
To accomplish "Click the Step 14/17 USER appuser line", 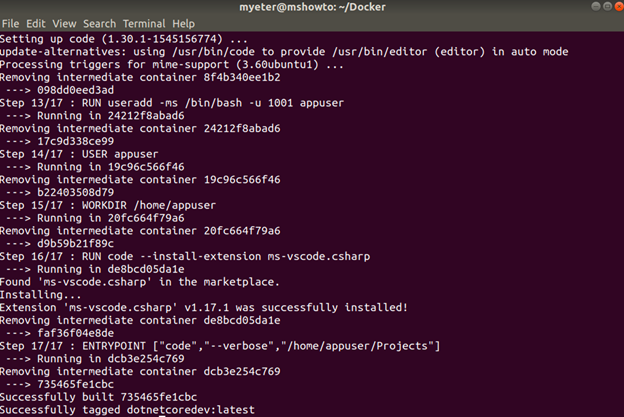I will point(79,154).
